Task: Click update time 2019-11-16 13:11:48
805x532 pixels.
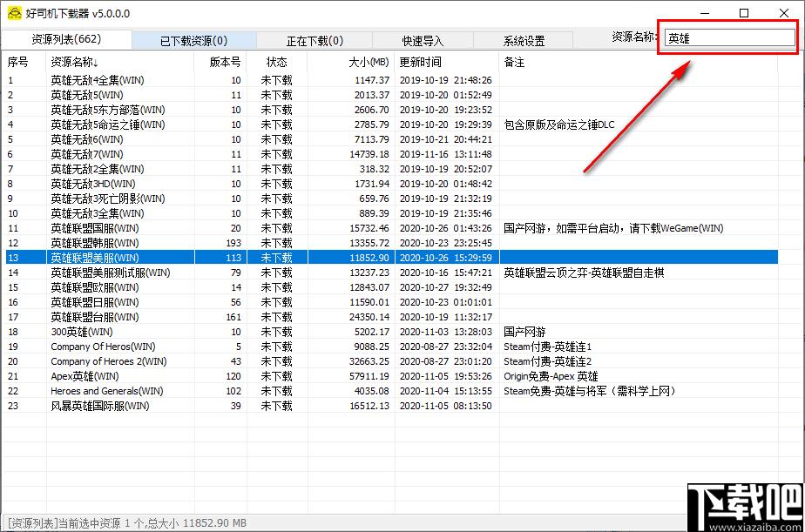Action: click(446, 154)
